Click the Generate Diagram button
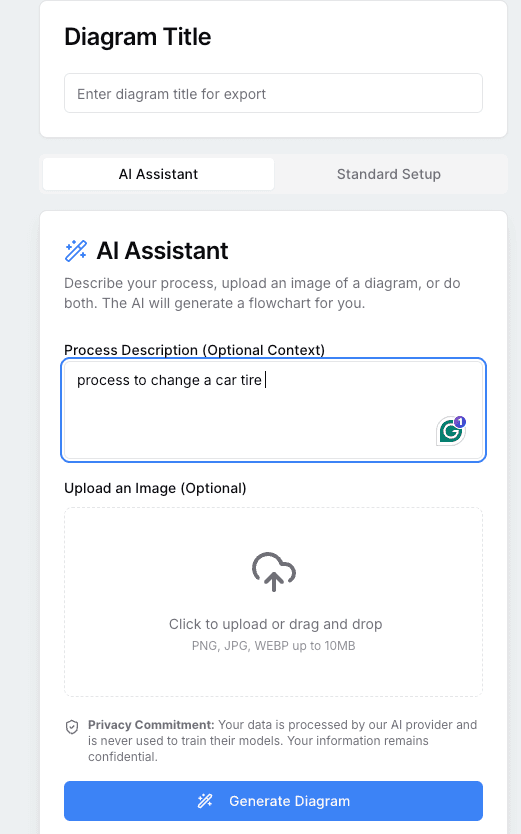Viewport: 521px width, 834px height. [x=273, y=801]
